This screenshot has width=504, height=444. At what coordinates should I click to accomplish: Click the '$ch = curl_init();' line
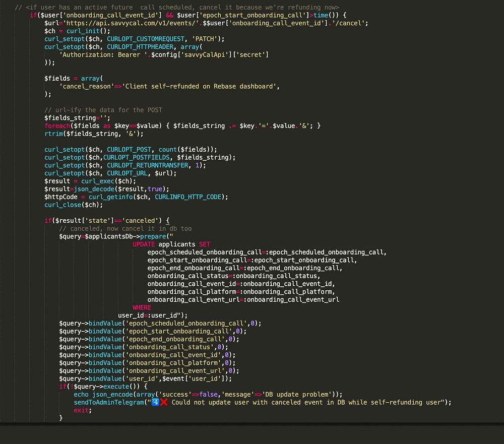coord(77,31)
